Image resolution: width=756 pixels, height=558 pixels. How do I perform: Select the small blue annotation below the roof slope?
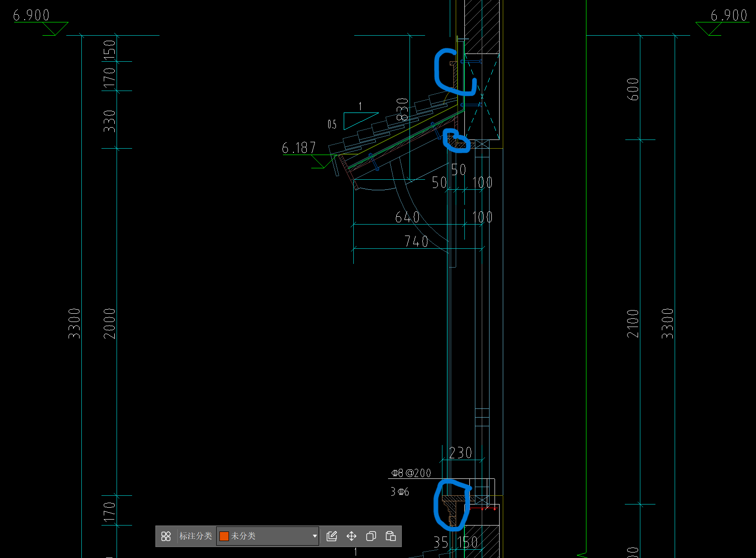(x=456, y=141)
